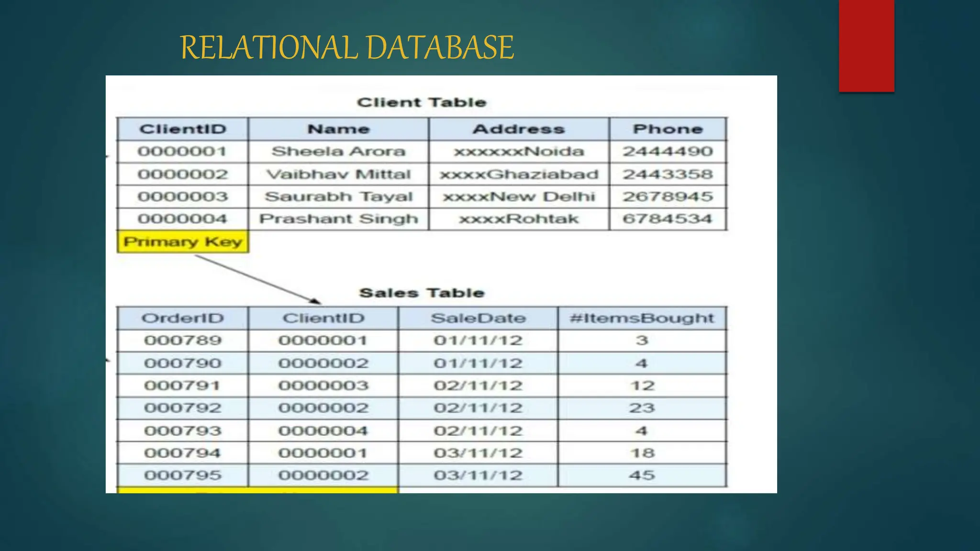This screenshot has width=980, height=551.
Task: Select the name Sheela Arora
Action: 338,152
